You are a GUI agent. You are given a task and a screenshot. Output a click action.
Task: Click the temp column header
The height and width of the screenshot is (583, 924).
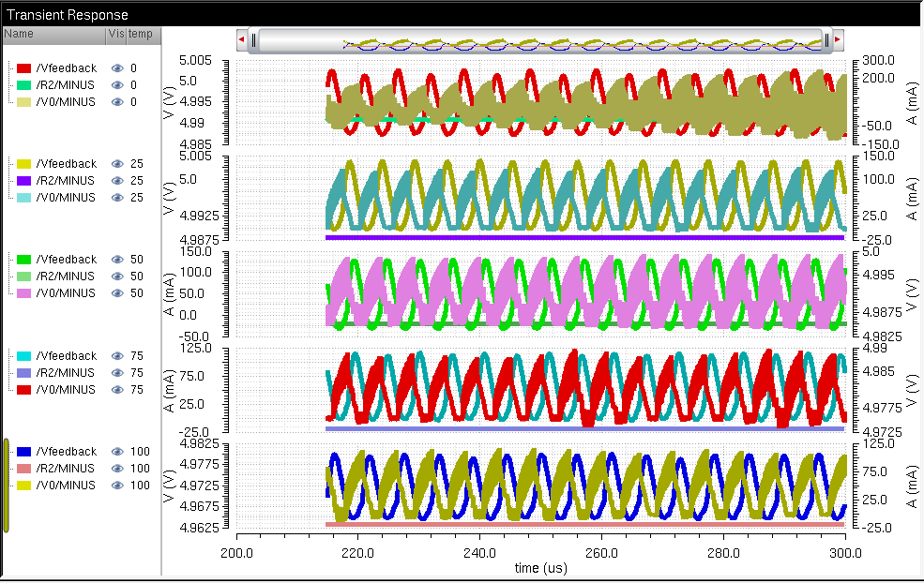tap(140, 34)
